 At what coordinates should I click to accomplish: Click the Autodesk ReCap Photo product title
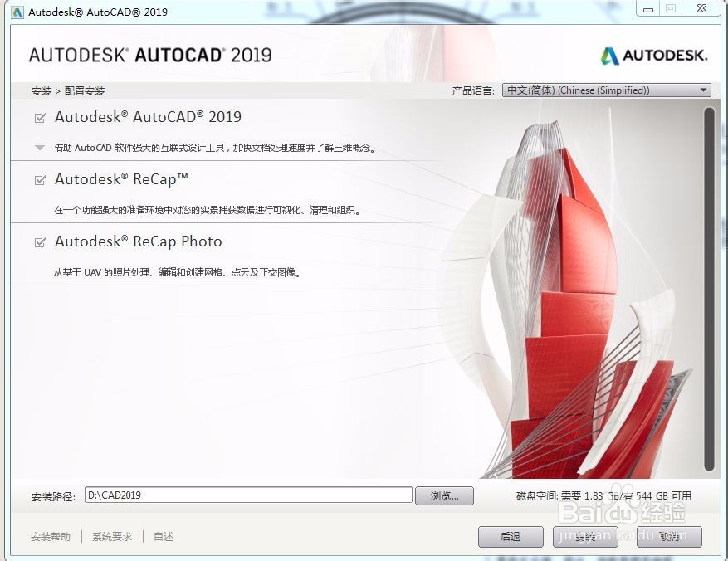[139, 241]
